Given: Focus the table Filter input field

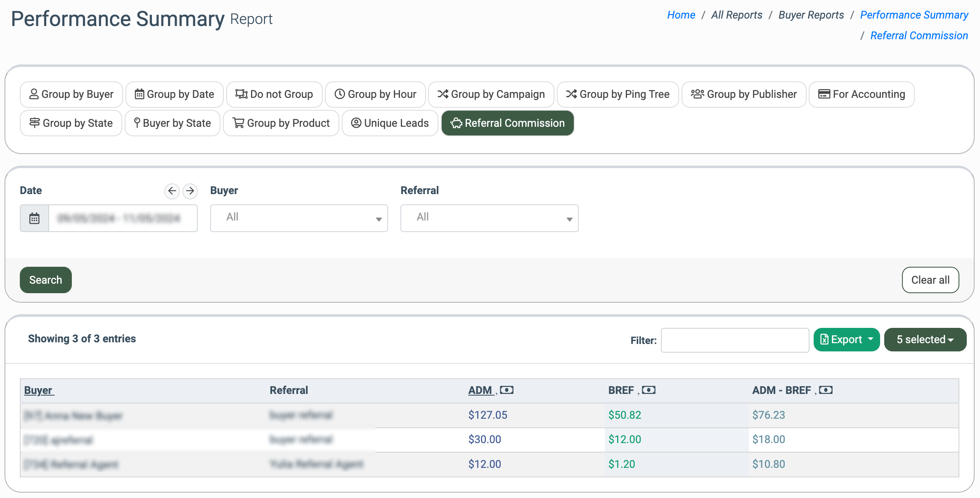Looking at the screenshot, I should [735, 340].
